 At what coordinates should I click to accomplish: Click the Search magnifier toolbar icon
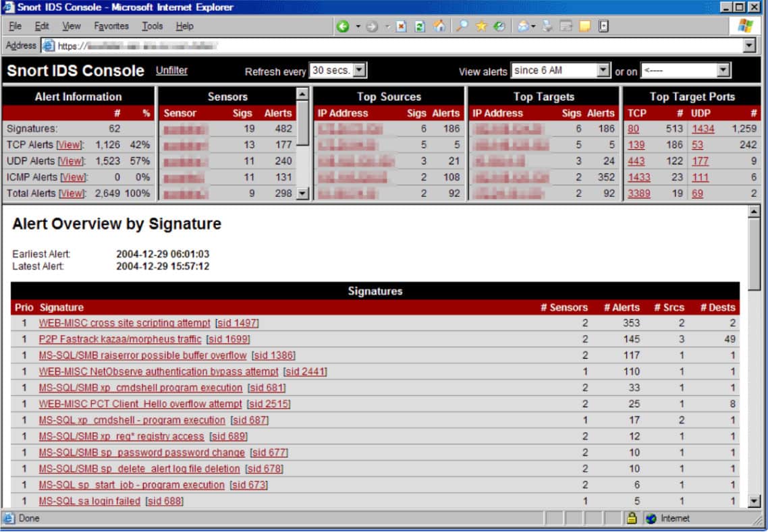[x=462, y=26]
